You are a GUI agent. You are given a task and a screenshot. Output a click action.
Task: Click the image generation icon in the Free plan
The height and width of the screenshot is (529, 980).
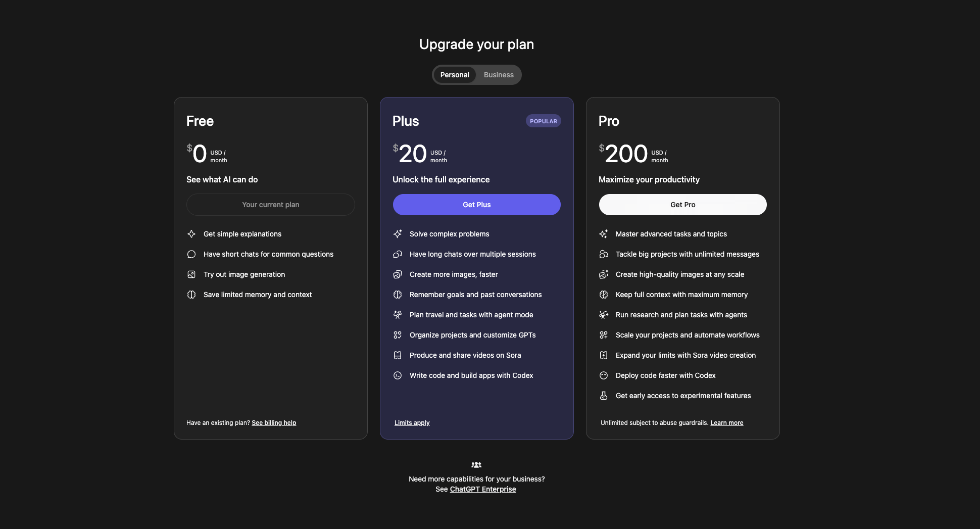coord(191,274)
